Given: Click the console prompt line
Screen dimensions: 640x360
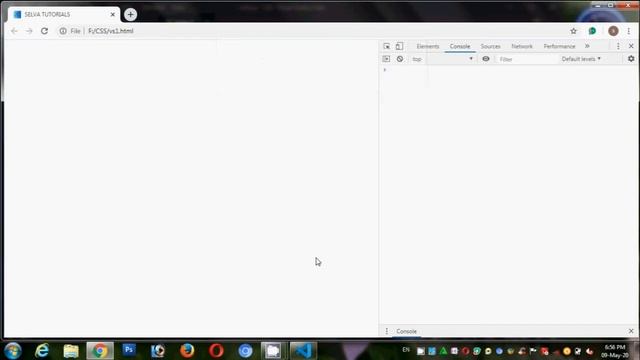Looking at the screenshot, I should pyautogui.click(x=509, y=70).
